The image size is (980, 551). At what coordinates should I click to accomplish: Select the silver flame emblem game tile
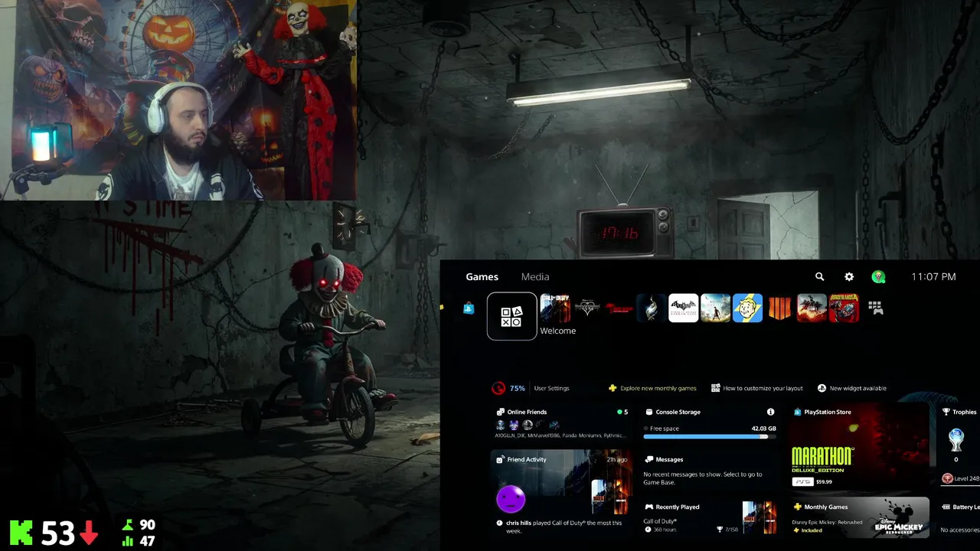tap(652, 308)
